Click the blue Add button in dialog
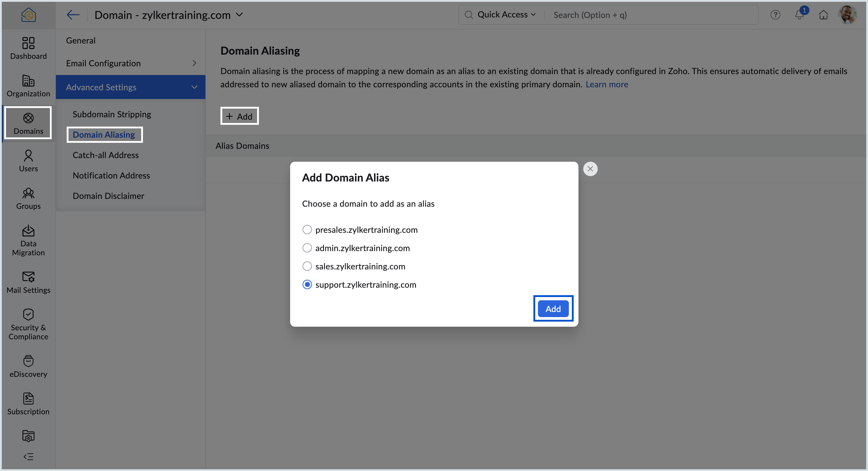 point(553,309)
